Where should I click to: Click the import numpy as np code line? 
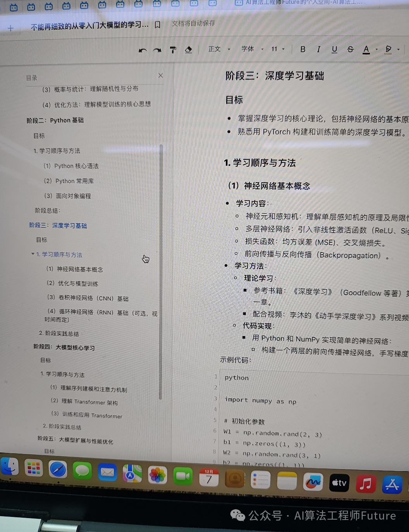coord(260,401)
